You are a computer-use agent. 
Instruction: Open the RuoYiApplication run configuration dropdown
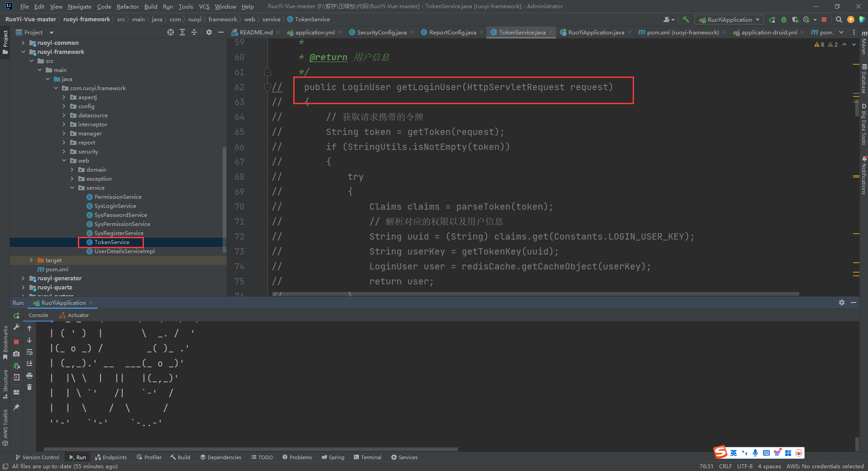pyautogui.click(x=729, y=19)
